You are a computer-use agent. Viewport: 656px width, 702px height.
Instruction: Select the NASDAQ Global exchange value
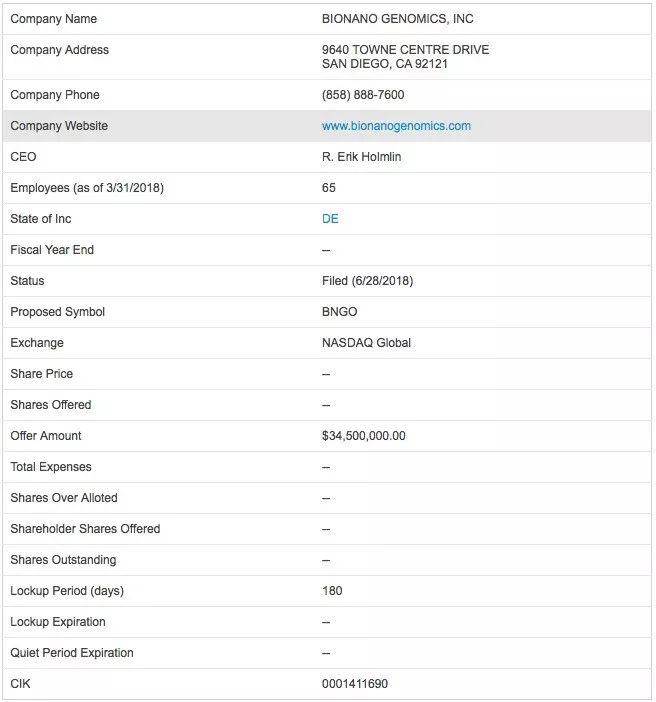pos(366,343)
